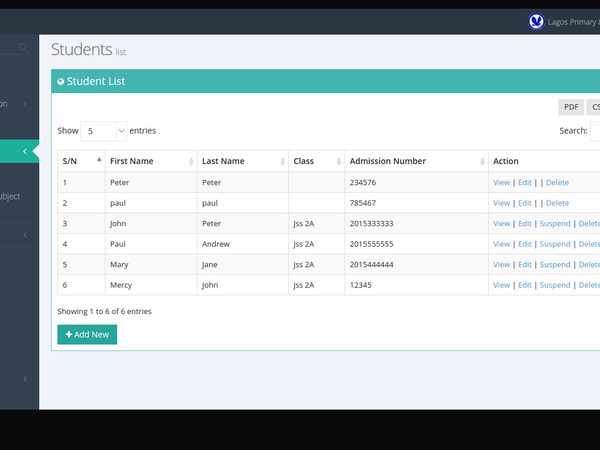
Task: Edit student Mercy John record
Action: (x=525, y=285)
